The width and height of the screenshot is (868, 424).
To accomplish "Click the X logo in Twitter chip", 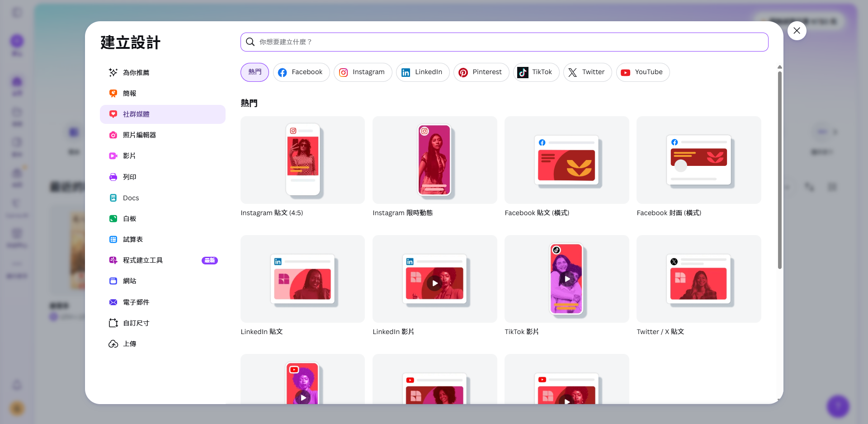I will click(573, 72).
